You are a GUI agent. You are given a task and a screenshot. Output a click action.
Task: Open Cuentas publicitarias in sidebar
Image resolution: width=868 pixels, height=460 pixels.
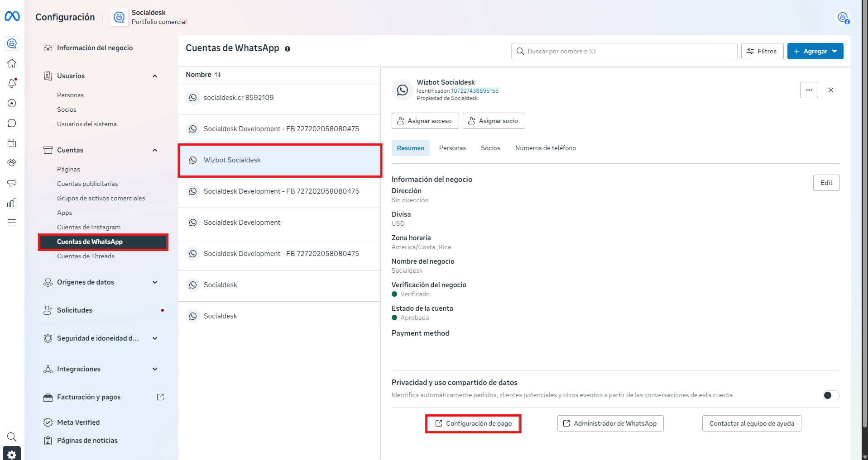(x=87, y=184)
